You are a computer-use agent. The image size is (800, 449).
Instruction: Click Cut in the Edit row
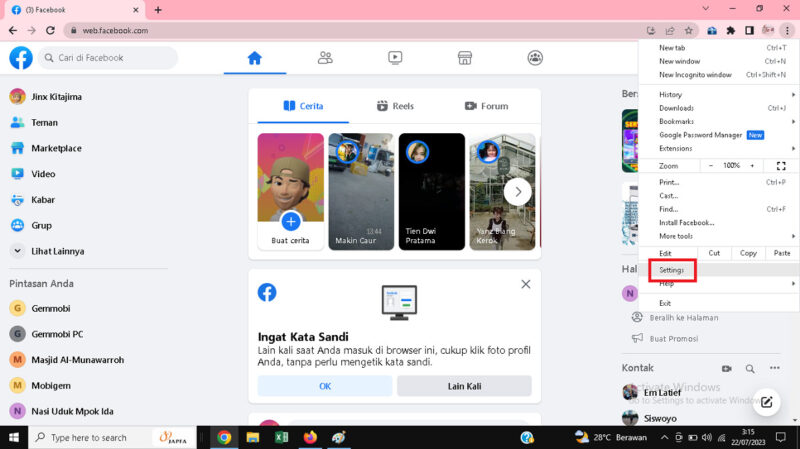(x=714, y=253)
